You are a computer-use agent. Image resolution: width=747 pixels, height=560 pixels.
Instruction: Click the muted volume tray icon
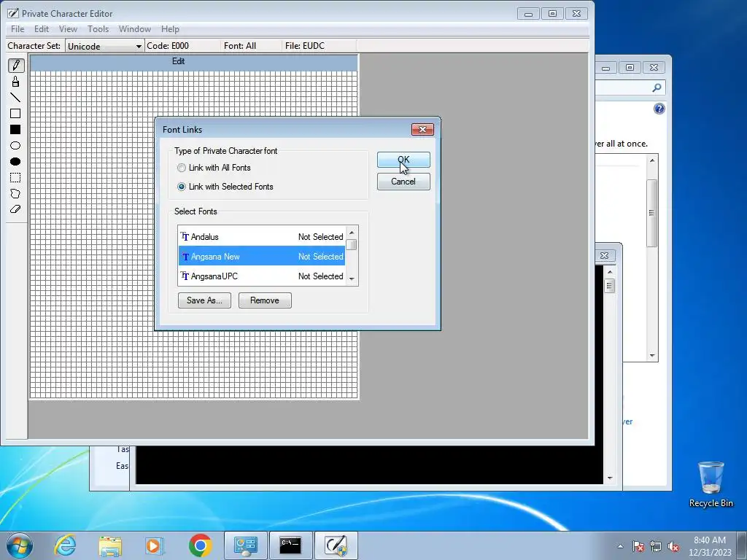673,547
